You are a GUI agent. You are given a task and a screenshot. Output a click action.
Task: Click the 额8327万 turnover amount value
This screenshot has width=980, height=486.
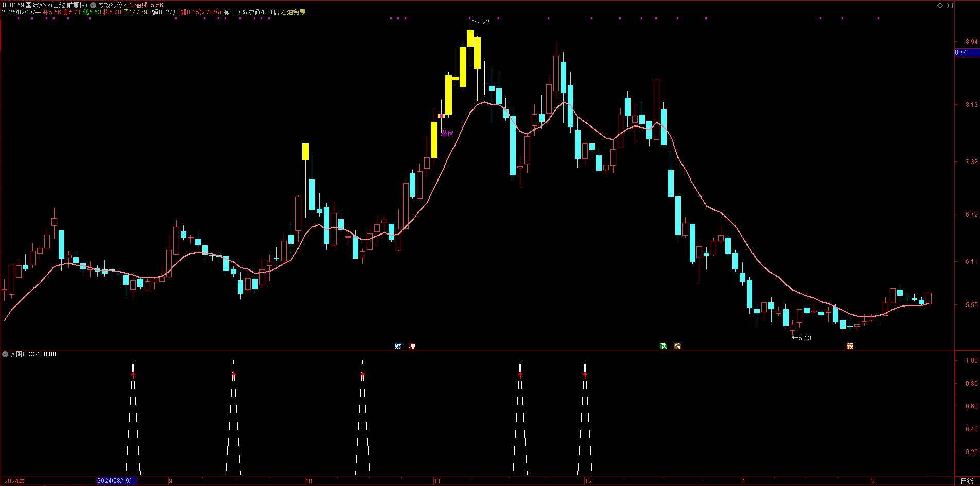point(166,12)
